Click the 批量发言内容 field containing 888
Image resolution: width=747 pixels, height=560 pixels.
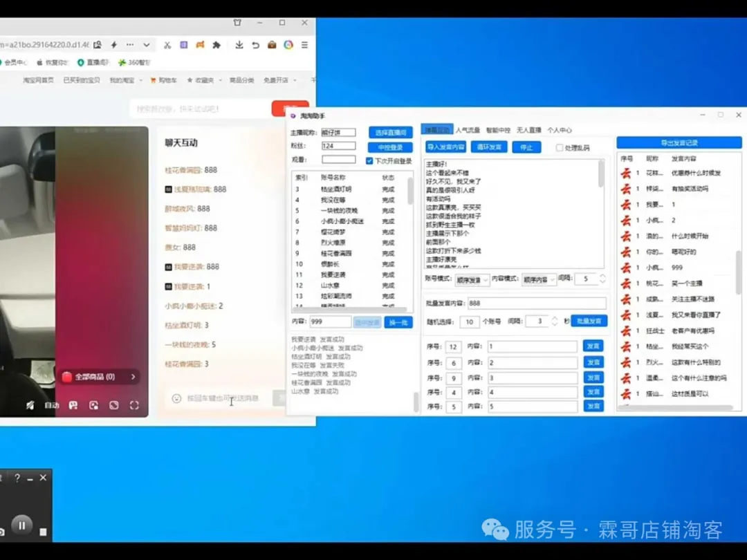(x=536, y=304)
